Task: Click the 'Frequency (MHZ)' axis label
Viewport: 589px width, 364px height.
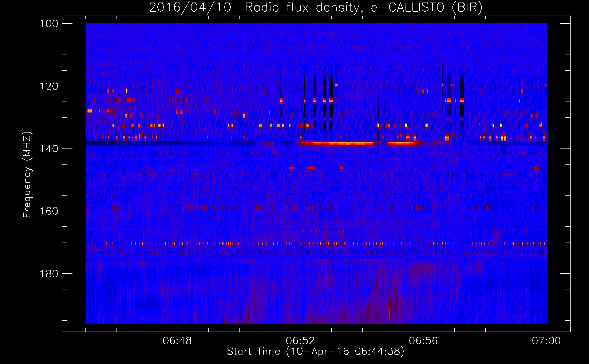Action: pos(28,175)
